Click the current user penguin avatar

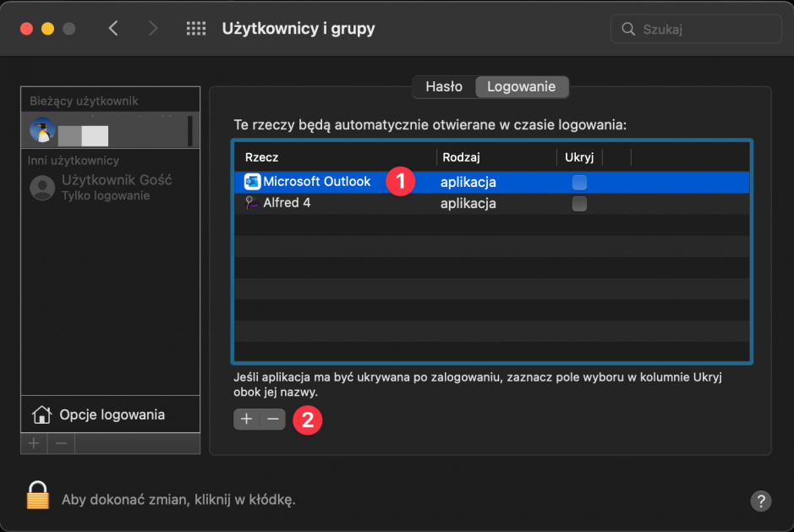click(42, 130)
